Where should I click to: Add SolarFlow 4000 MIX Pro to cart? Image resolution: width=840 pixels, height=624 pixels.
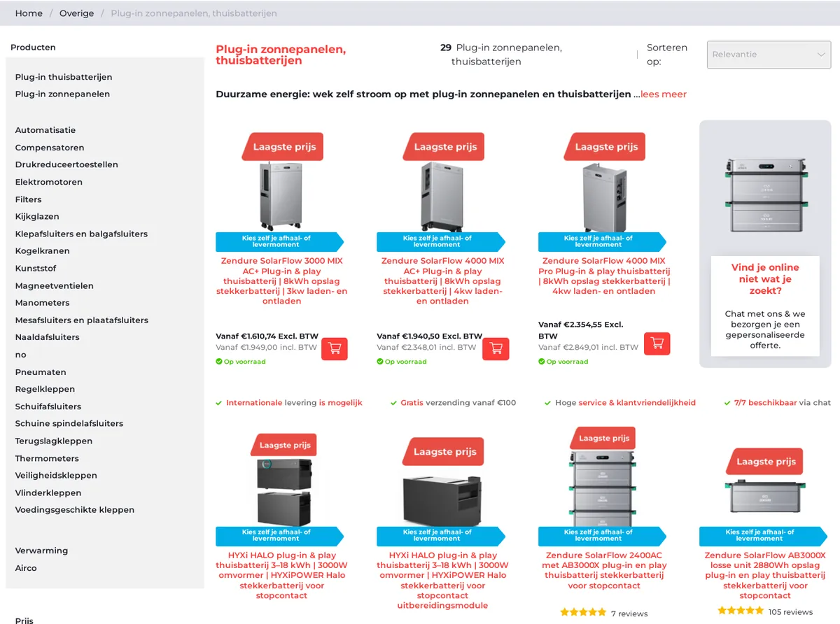tap(657, 343)
